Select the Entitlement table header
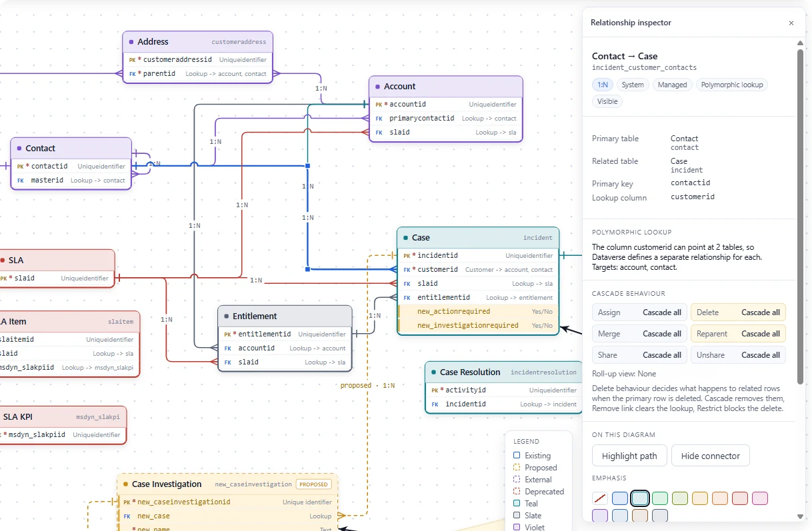Image resolution: width=812 pixels, height=531 pixels. 285,316
